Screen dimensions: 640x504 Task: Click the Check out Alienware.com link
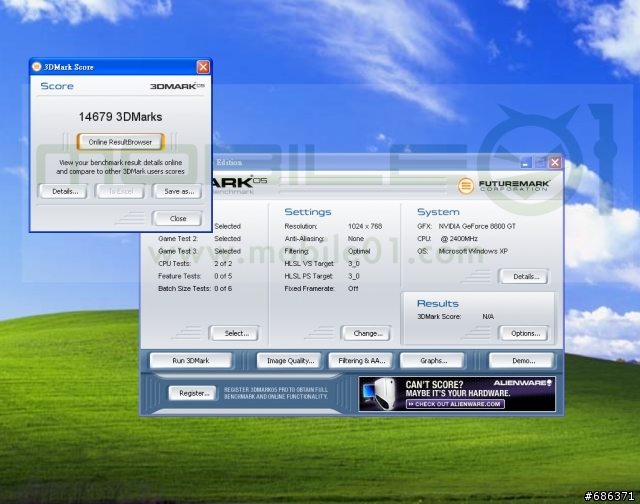point(456,404)
